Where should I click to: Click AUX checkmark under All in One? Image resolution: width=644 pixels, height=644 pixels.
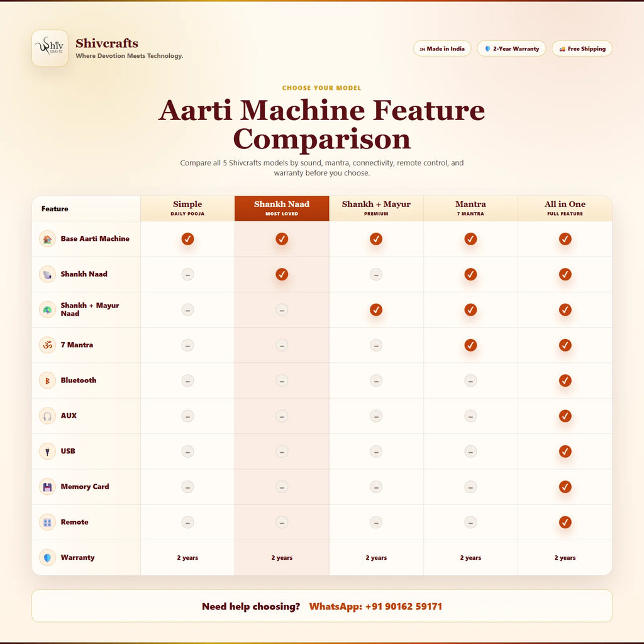565,416
